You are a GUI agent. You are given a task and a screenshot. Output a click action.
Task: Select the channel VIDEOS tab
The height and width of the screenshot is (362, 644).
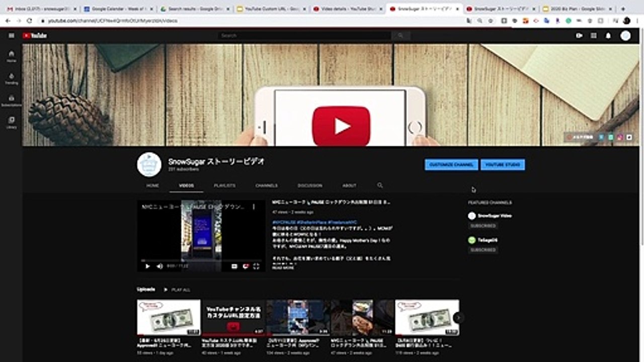coord(186,186)
